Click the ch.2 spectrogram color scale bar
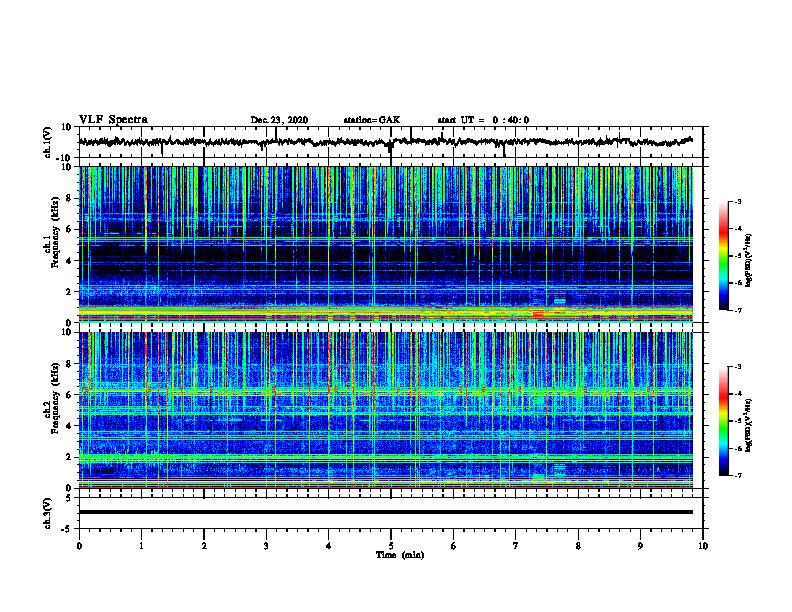This screenshot has height=612, width=792. click(724, 421)
